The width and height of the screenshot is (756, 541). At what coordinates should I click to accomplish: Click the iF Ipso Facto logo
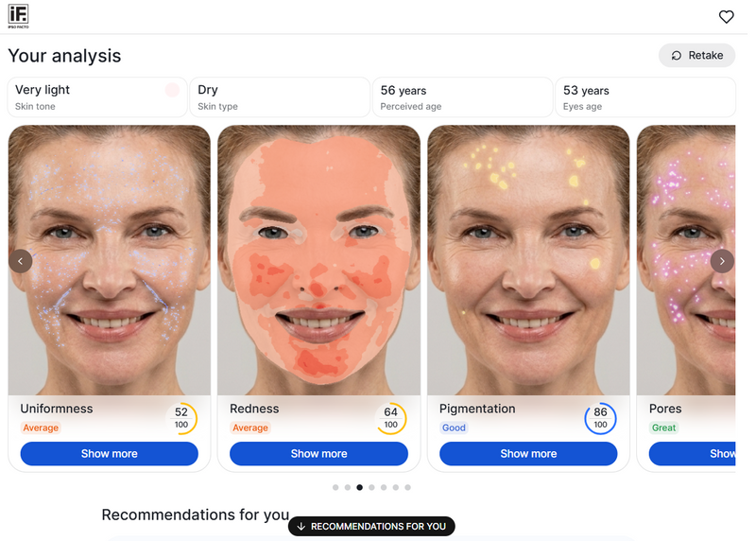[18, 16]
